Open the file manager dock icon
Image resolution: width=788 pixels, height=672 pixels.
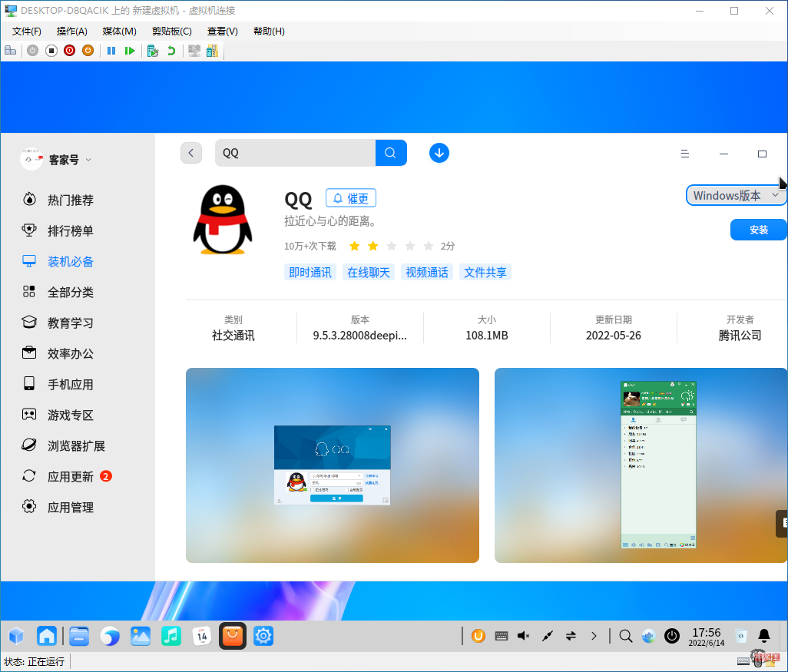point(79,636)
